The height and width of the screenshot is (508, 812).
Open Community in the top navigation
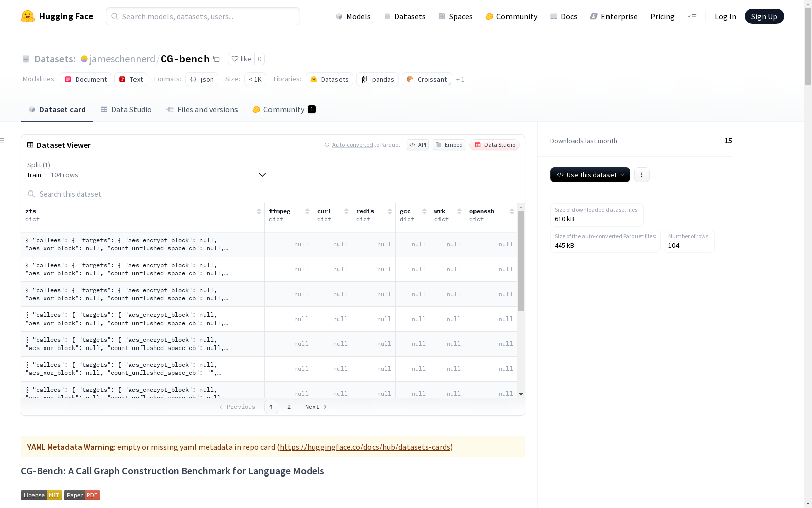pyautogui.click(x=511, y=16)
